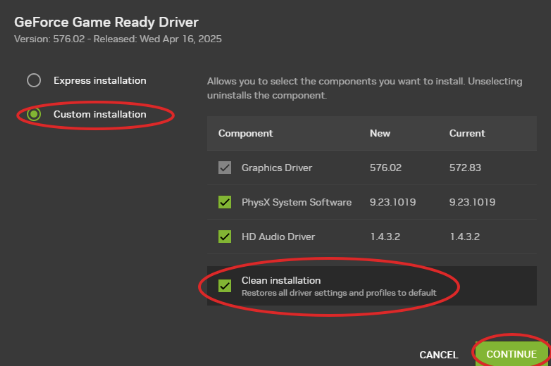Toggle the Graphics Driver checkbox
The width and height of the screenshot is (551, 366).
tap(225, 168)
